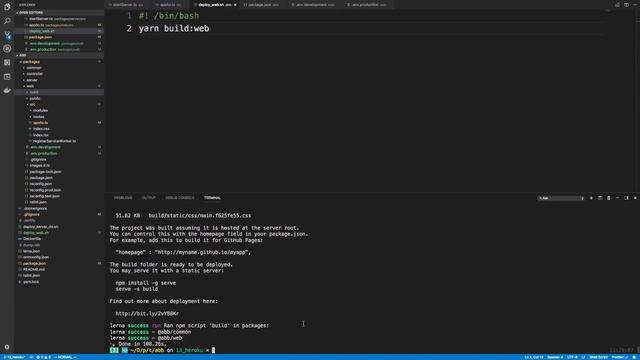Select the terminal instance dropdown

561,198
